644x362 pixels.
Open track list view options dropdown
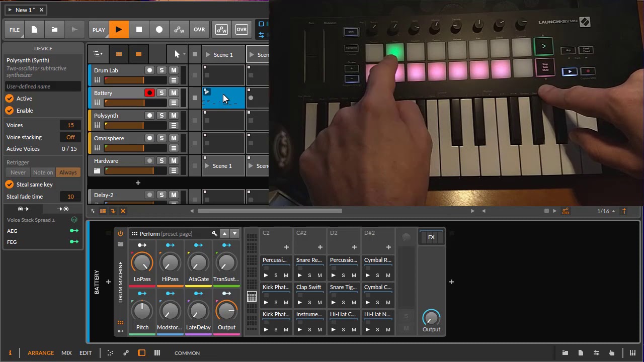(98, 54)
